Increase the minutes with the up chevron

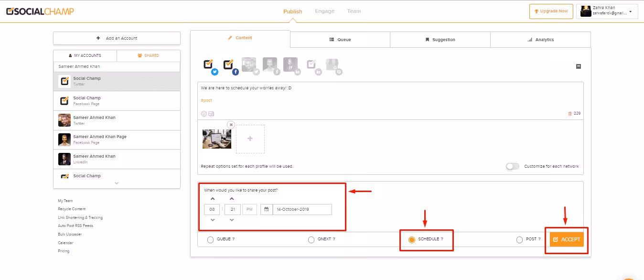pyautogui.click(x=232, y=199)
